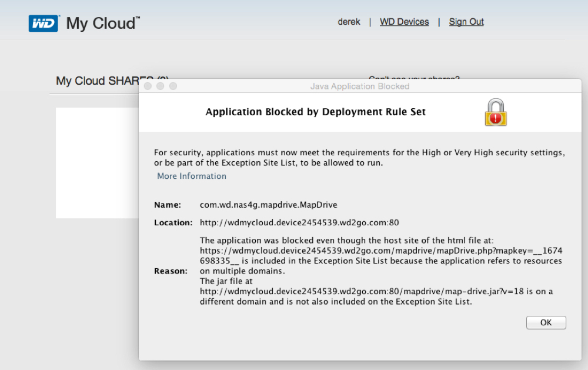Close the Java Application Blocked dialog

pos(148,86)
